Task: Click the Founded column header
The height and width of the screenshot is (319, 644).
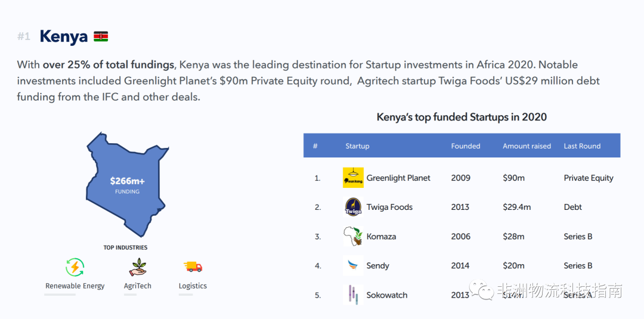Action: pos(465,146)
